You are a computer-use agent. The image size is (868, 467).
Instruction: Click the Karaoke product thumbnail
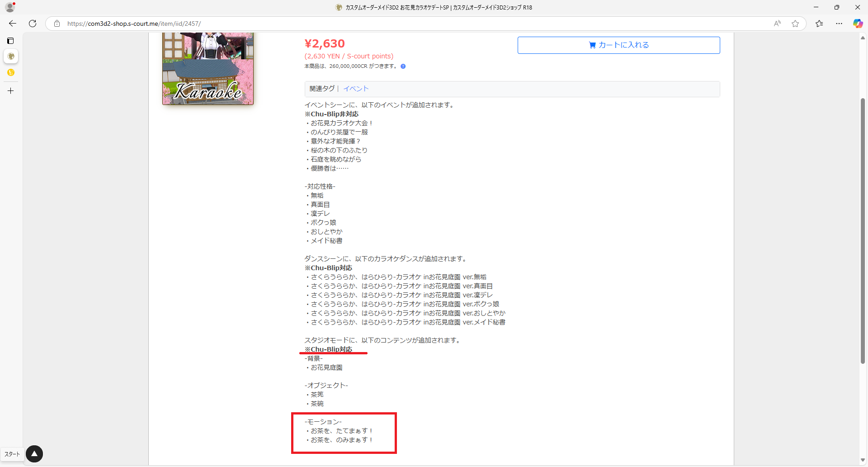tap(208, 69)
